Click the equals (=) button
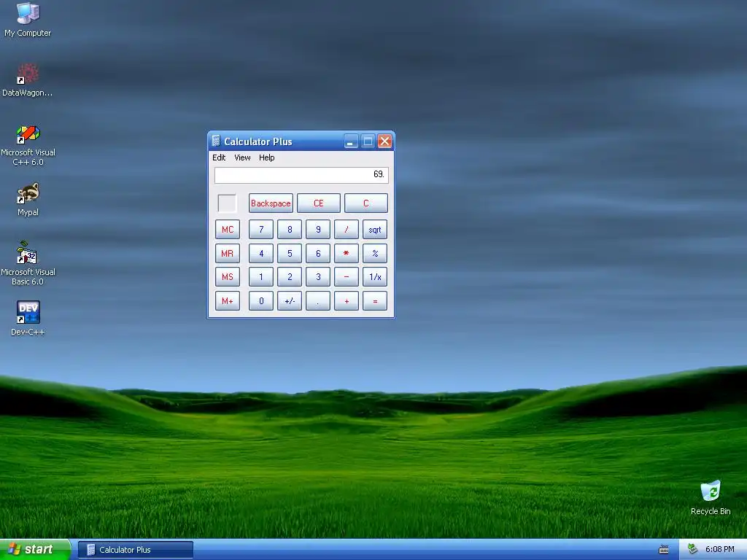The image size is (747, 560). coord(375,301)
